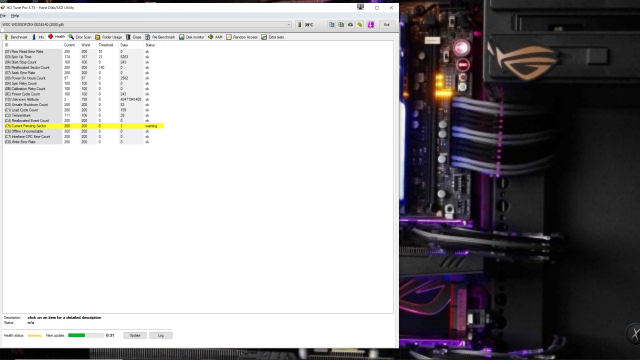Click the Update button
This screenshot has width=640, height=360.
tap(135, 336)
